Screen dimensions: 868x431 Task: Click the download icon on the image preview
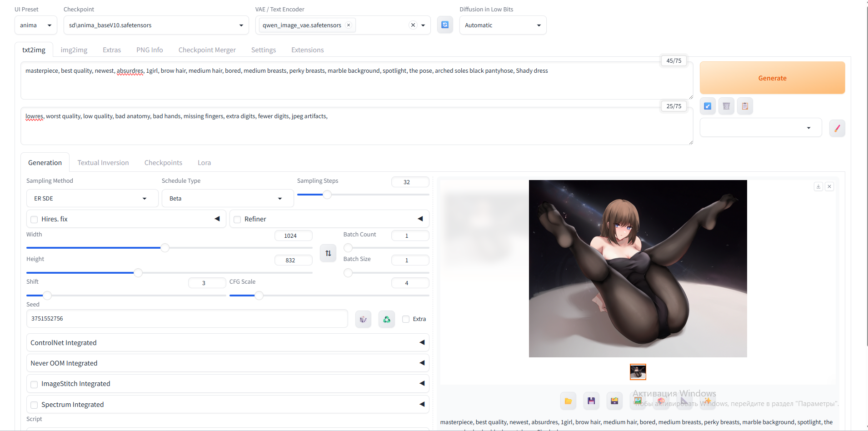point(818,186)
